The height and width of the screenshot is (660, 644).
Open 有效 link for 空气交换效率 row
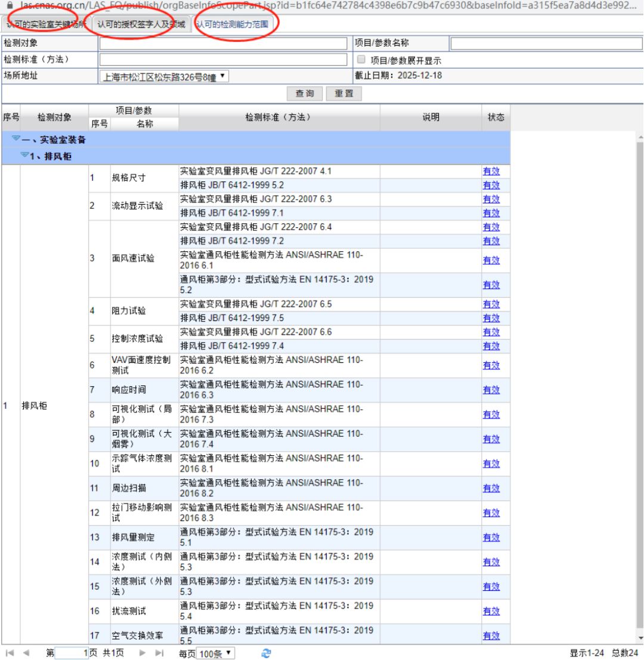coord(491,636)
